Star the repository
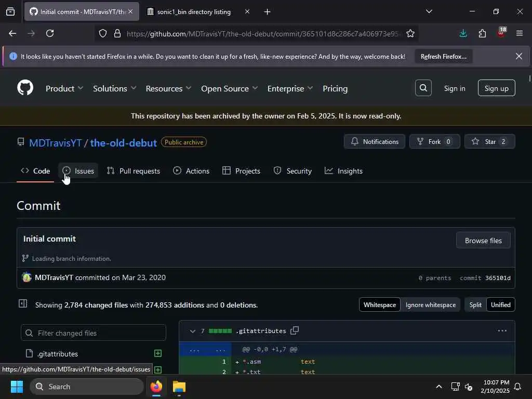The image size is (532, 399). tap(489, 141)
